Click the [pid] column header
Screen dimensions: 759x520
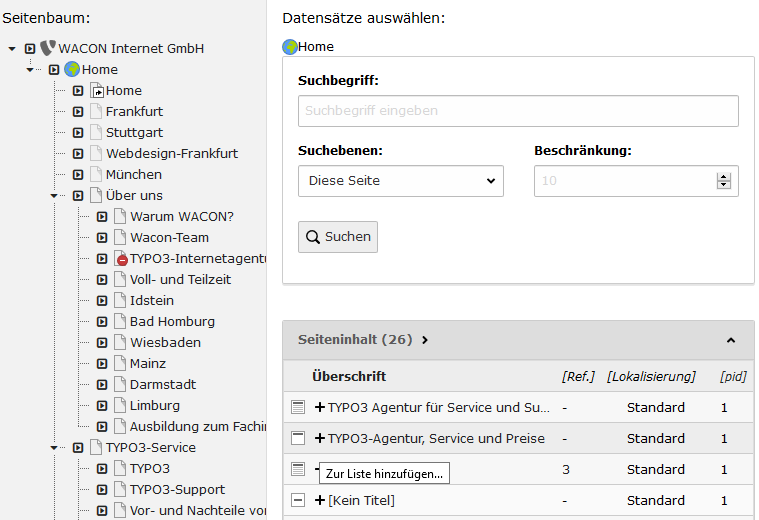[733, 376]
